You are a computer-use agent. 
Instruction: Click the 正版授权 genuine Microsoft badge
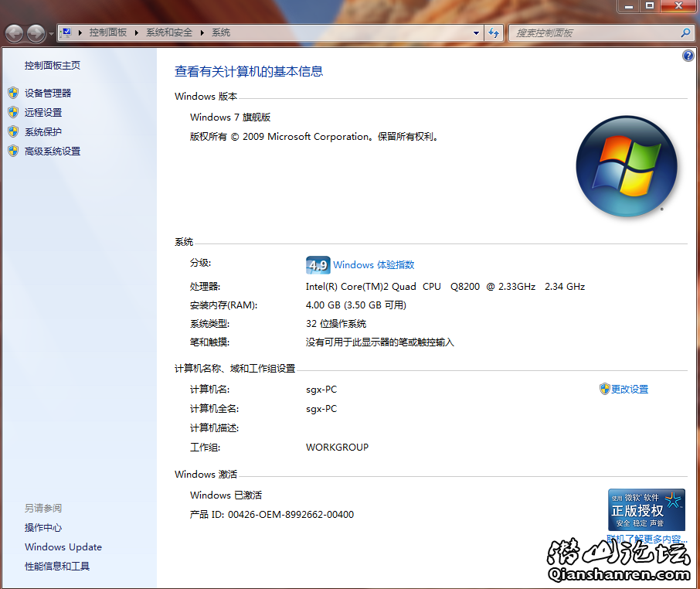coord(647,509)
